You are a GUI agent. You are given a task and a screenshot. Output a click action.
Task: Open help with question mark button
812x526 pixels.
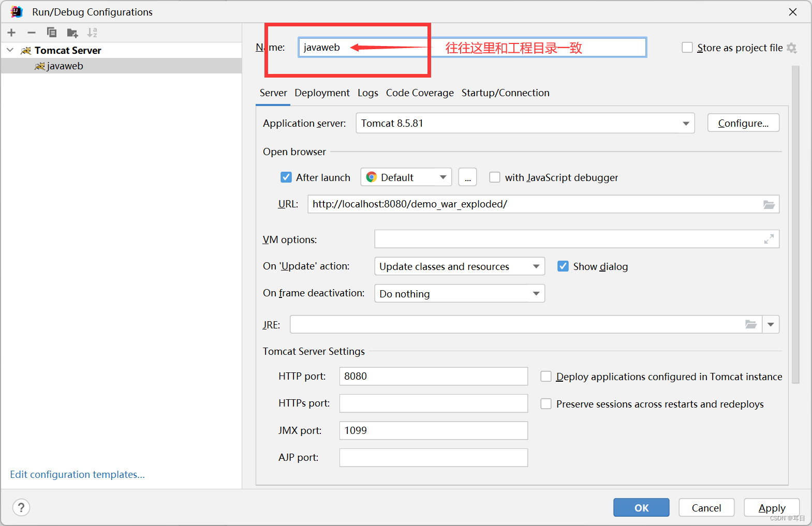21,507
